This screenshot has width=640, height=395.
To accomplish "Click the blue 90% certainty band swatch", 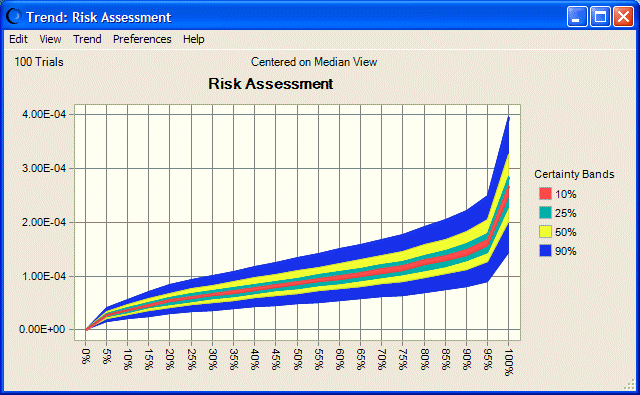I will 545,251.
